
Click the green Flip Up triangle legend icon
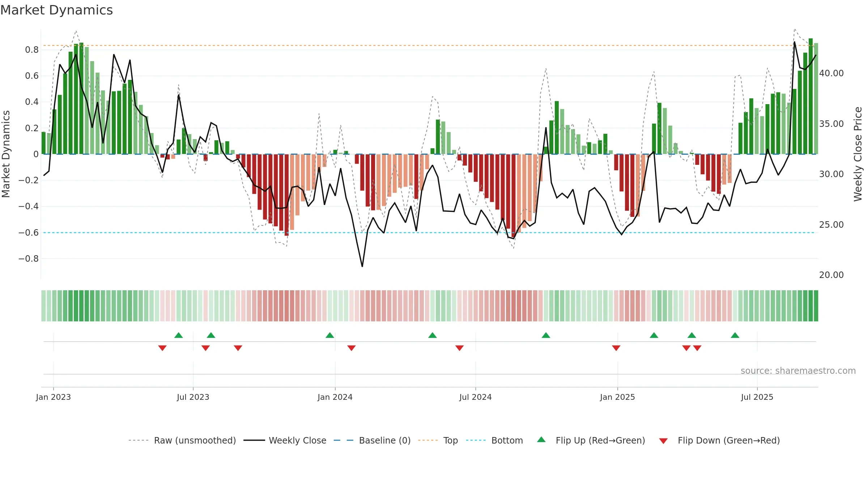click(x=541, y=440)
